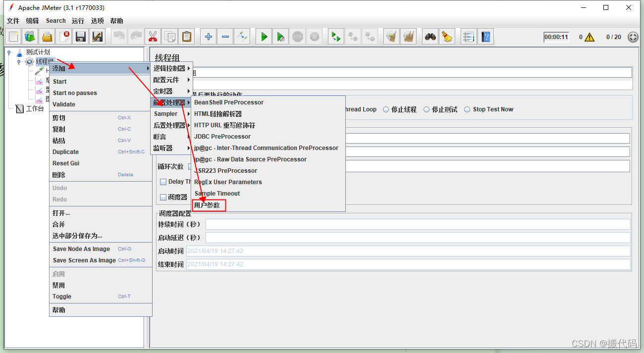Expand the 配置元件 submenu
644x353 pixels.
171,80
